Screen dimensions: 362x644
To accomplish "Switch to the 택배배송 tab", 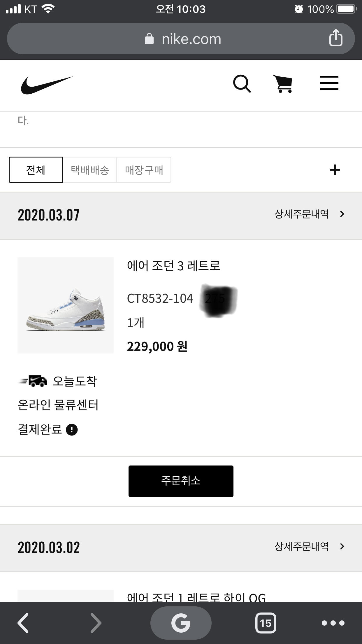I will point(90,170).
